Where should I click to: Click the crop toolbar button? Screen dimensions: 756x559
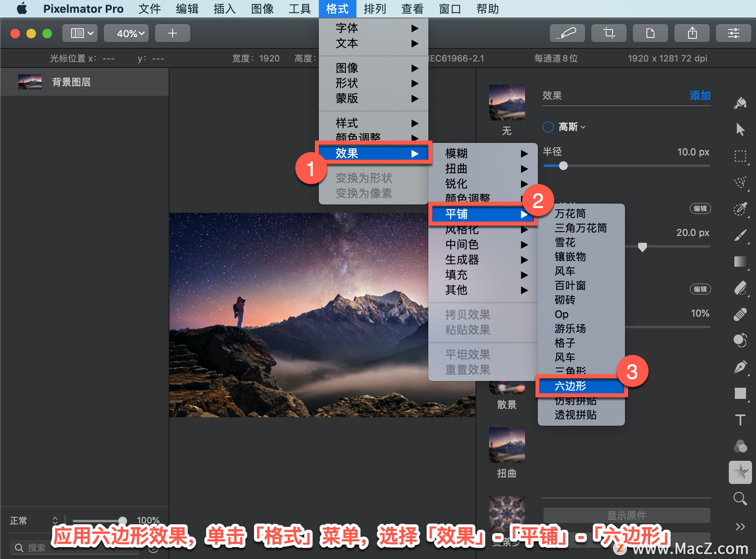click(609, 33)
